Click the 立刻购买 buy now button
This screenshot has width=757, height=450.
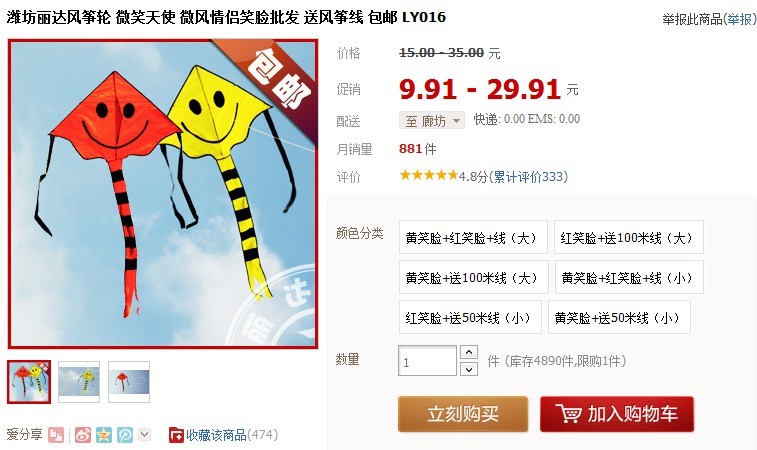(x=463, y=414)
